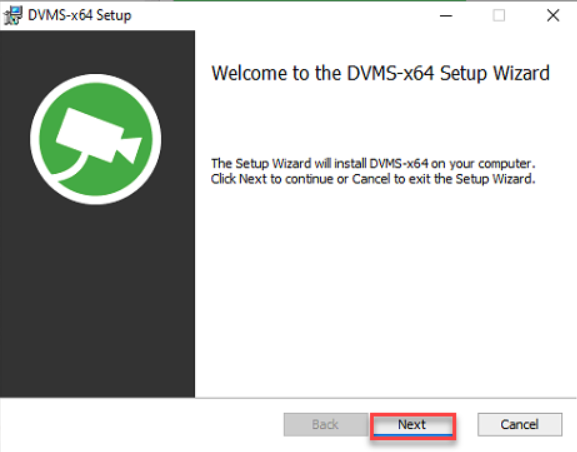The height and width of the screenshot is (452, 577).
Task: Click the greyed-out Back button
Action: point(326,424)
